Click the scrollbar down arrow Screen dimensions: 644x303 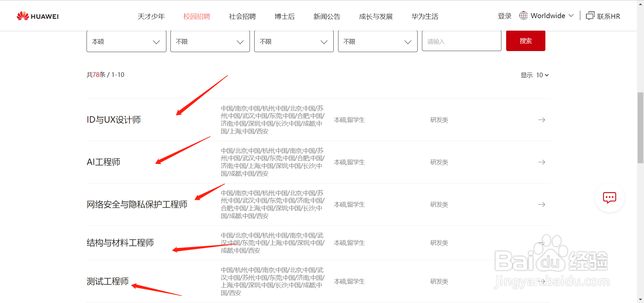(640, 299)
